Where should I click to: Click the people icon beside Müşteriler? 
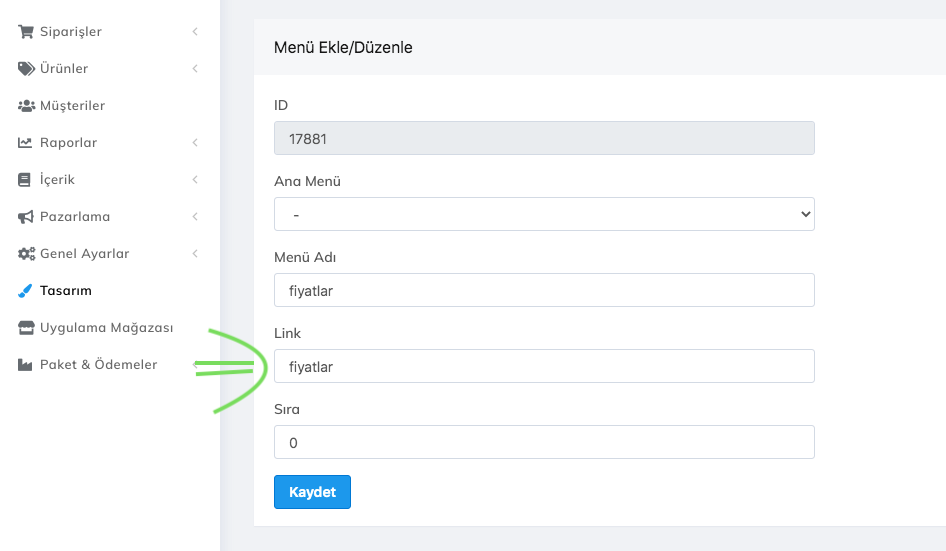tap(26, 106)
